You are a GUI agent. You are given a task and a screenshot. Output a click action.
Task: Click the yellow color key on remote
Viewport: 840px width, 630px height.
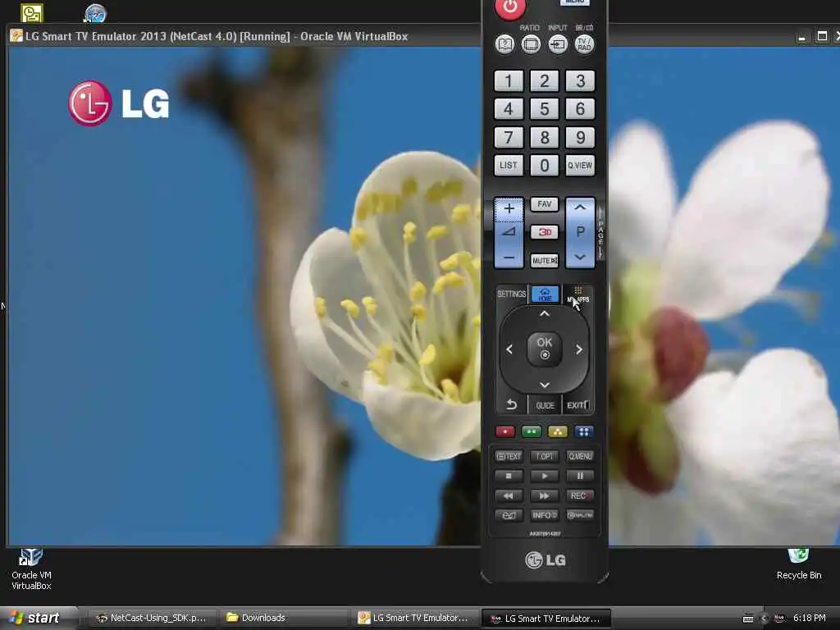[558, 431]
